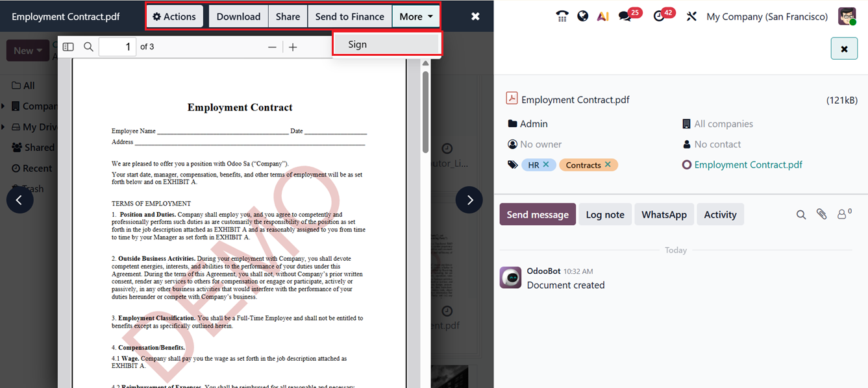This screenshot has width=868, height=388.
Task: Toggle the More dropdown menu
Action: [x=415, y=17]
